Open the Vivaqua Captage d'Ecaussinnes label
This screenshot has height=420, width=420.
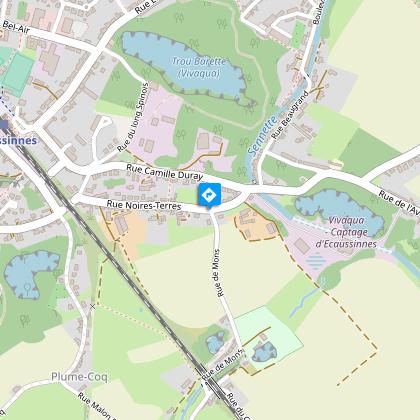[346, 232]
